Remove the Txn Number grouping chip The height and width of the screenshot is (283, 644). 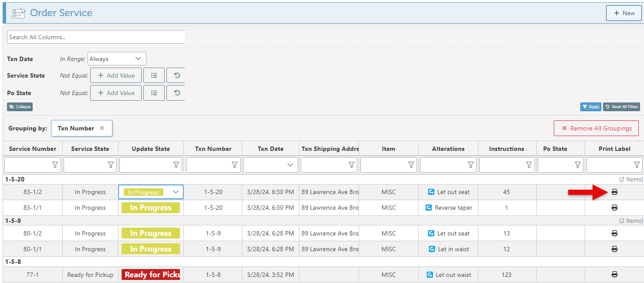(x=102, y=128)
